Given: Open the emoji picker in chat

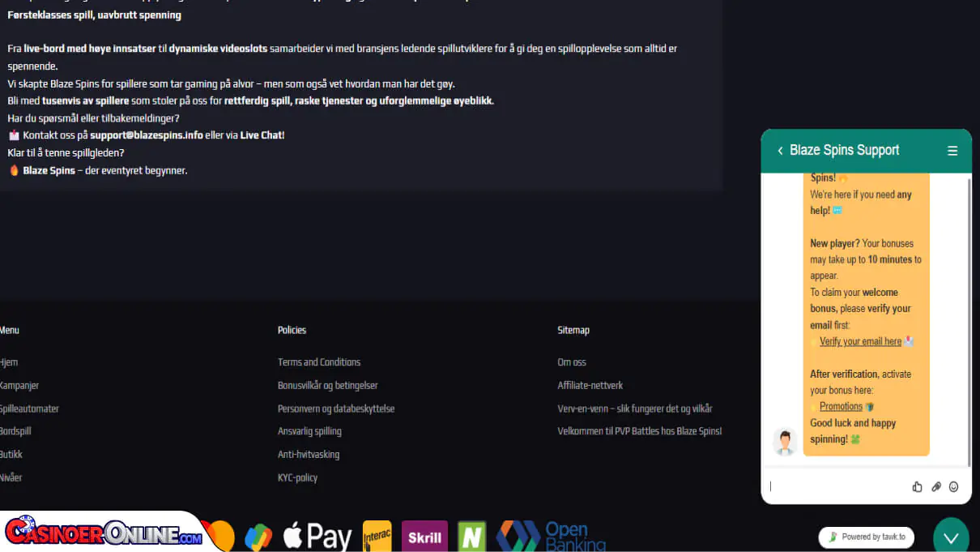Looking at the screenshot, I should [953, 486].
